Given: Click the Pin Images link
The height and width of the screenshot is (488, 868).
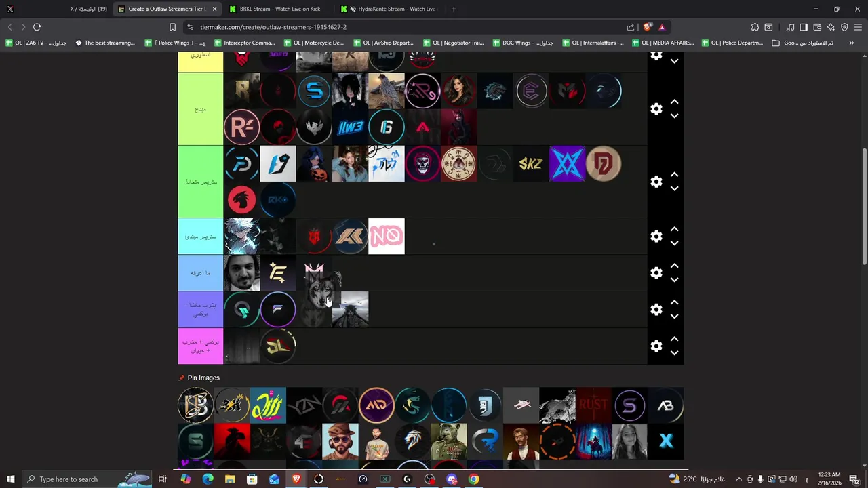Looking at the screenshot, I should pos(203,378).
